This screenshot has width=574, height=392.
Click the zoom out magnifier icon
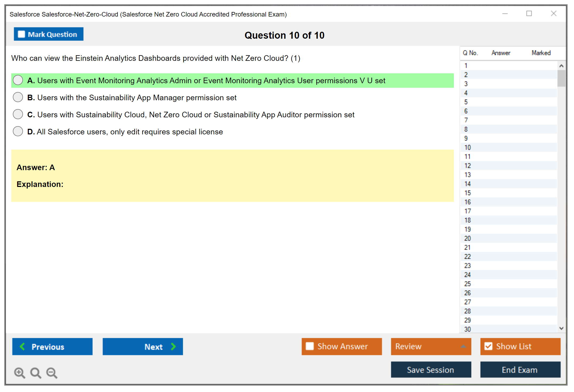[52, 373]
